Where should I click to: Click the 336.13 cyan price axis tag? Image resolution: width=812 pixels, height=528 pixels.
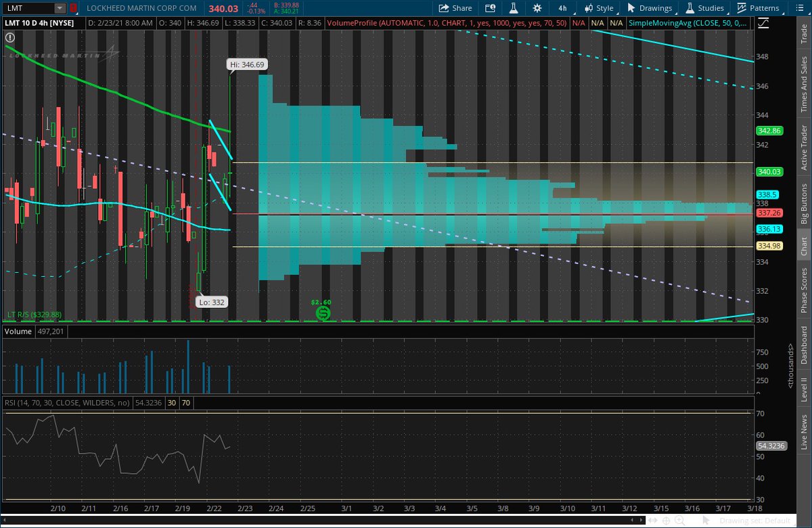770,229
